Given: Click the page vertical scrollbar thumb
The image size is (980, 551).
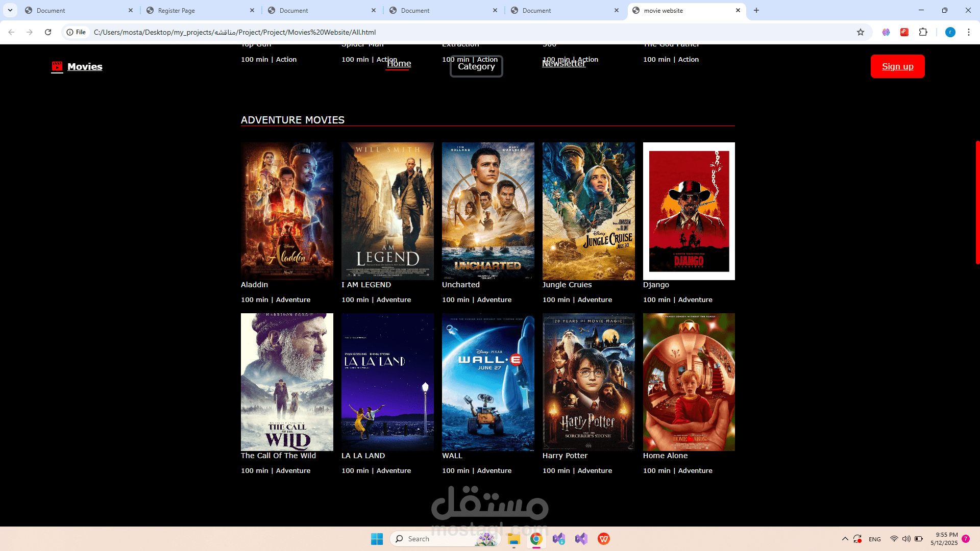Looking at the screenshot, I should point(977,202).
